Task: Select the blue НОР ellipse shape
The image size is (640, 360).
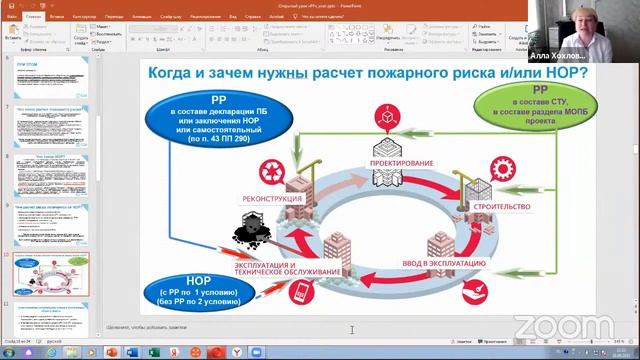Action: pyautogui.click(x=199, y=292)
